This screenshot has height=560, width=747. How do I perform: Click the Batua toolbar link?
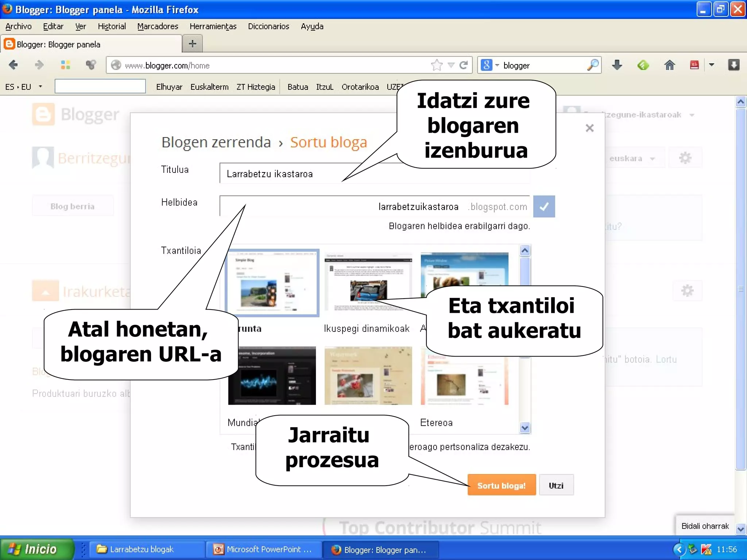click(x=298, y=87)
